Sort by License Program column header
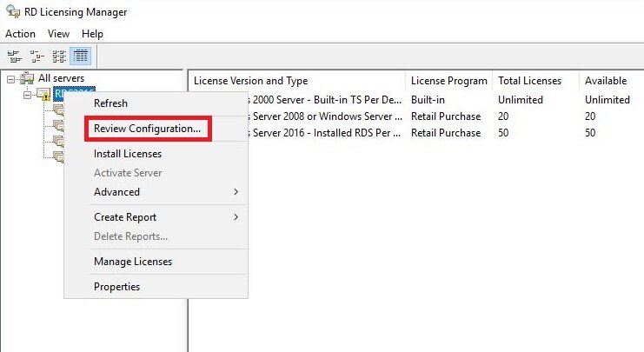 [x=449, y=81]
